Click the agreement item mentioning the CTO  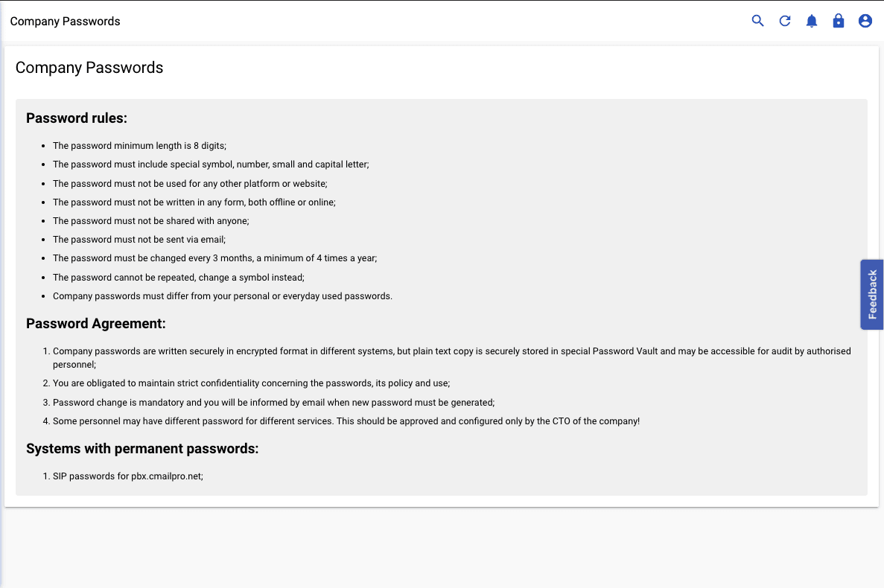point(346,421)
